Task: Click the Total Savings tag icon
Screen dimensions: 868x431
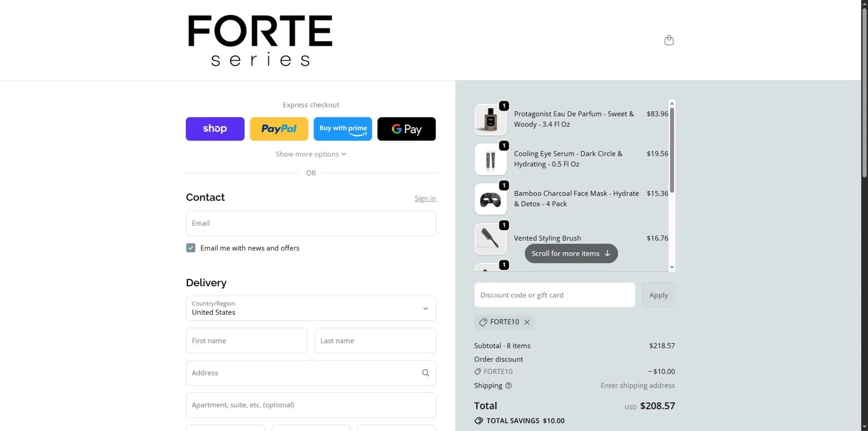Action: click(x=479, y=421)
